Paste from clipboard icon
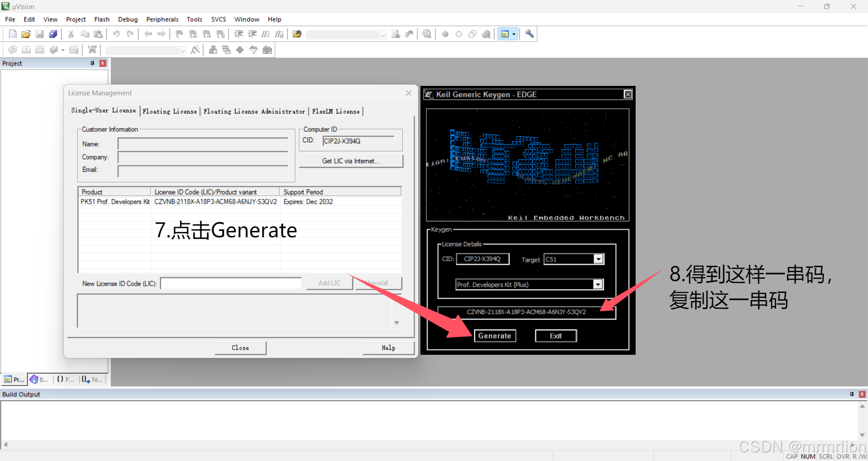 tap(98, 34)
